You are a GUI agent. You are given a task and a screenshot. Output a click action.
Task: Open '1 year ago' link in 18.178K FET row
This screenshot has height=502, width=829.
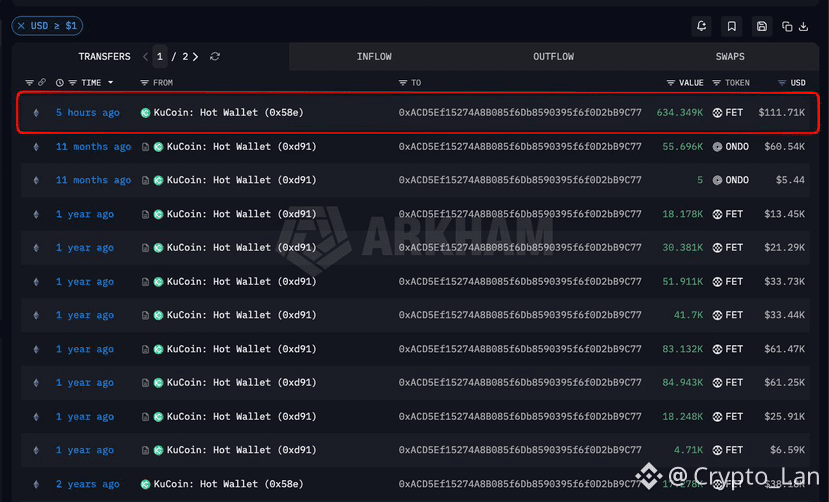tap(85, 214)
